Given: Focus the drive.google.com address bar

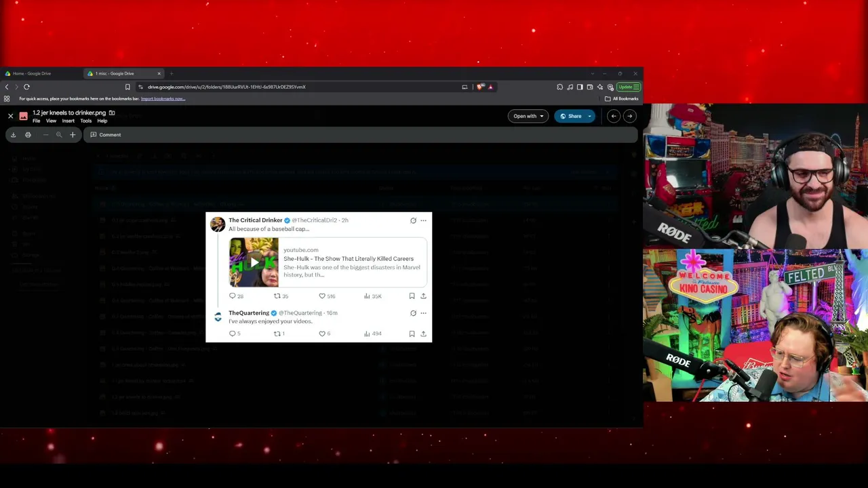Looking at the screenshot, I should click(x=298, y=87).
